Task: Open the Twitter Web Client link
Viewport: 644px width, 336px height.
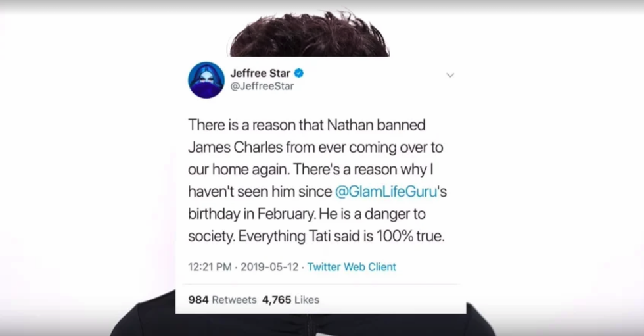Action: [x=352, y=267]
